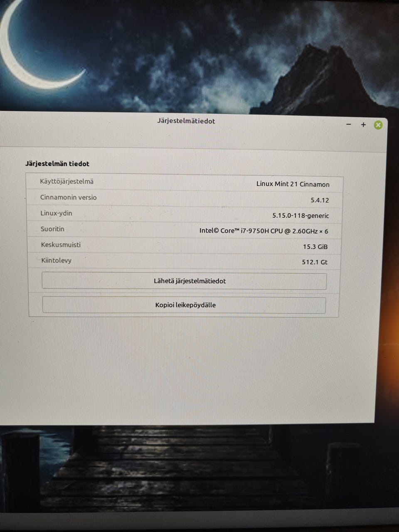This screenshot has height=532, width=399.
Task: Select the version value 5.4.12
Action: coord(320,200)
